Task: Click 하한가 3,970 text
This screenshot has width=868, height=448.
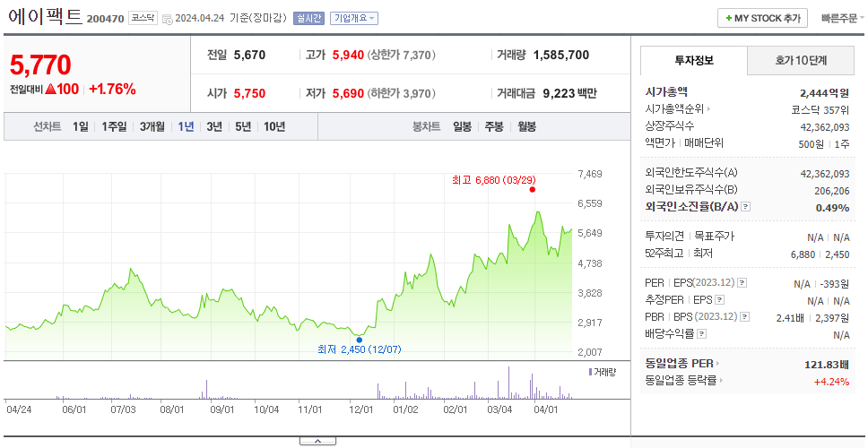Action: (x=402, y=93)
